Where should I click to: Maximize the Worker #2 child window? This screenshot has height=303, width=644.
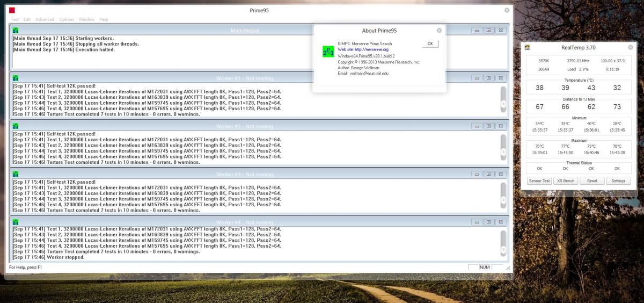488,126
